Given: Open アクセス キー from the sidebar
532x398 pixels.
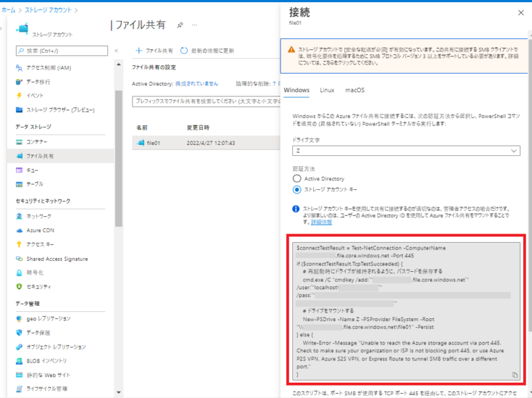Looking at the screenshot, I should (x=39, y=244).
